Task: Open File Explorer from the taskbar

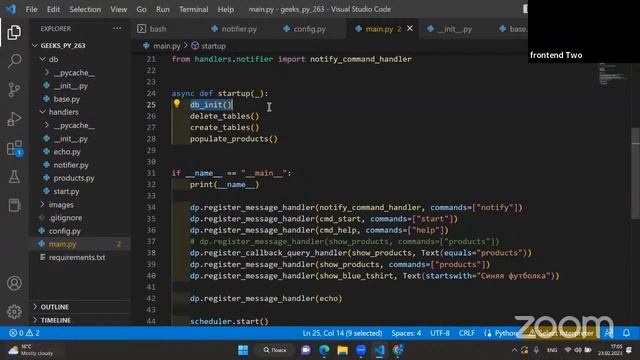Action: tap(342, 350)
